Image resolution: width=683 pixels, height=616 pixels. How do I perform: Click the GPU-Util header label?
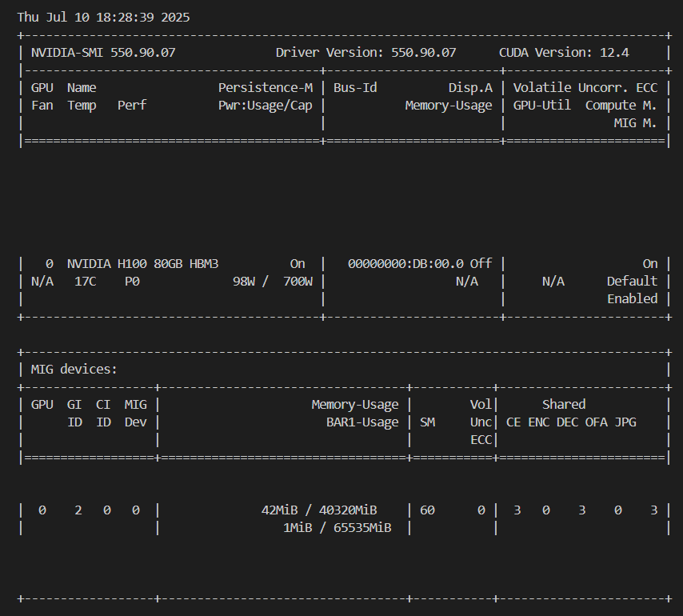pos(541,106)
